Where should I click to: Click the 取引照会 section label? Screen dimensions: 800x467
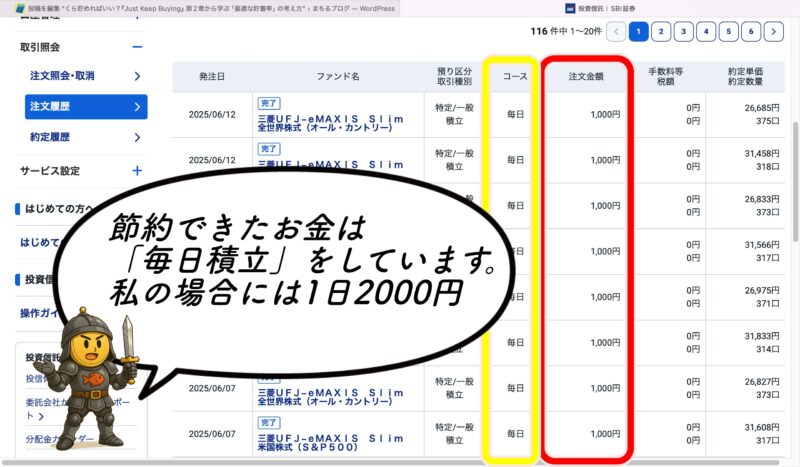40,47
